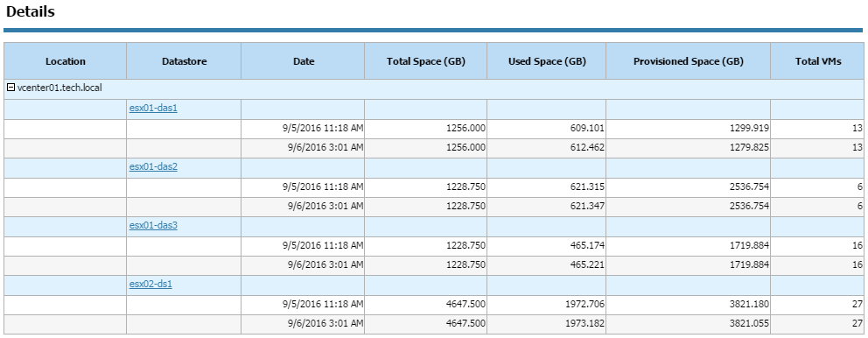The width and height of the screenshot is (868, 338).
Task: Click the Provisioned Space (GB) column header
Action: [x=688, y=61]
